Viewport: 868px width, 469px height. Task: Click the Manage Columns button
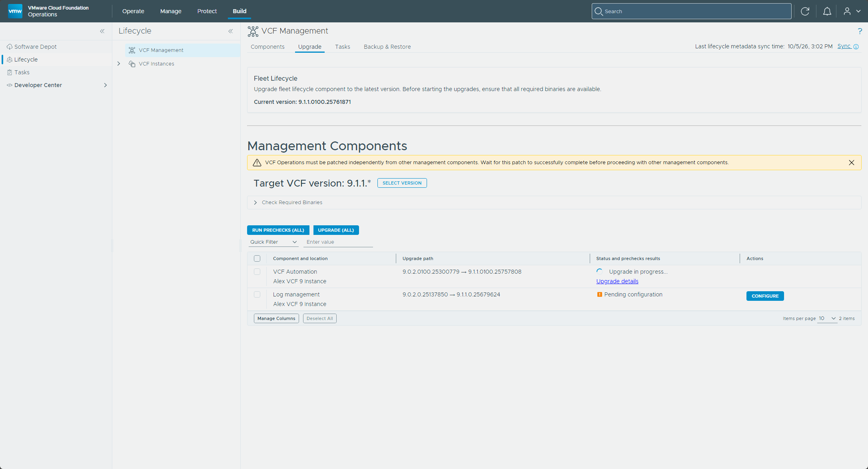coord(276,318)
